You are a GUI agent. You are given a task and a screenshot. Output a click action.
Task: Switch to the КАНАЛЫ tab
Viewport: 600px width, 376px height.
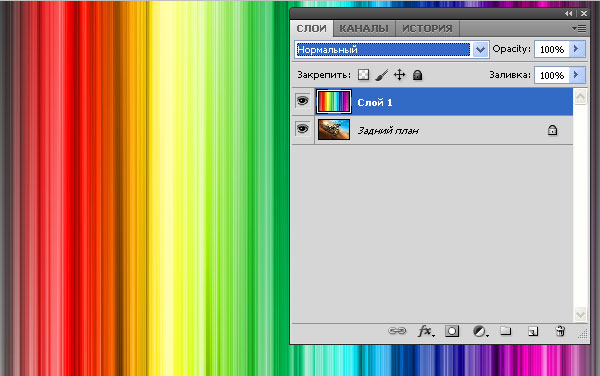[x=364, y=29]
